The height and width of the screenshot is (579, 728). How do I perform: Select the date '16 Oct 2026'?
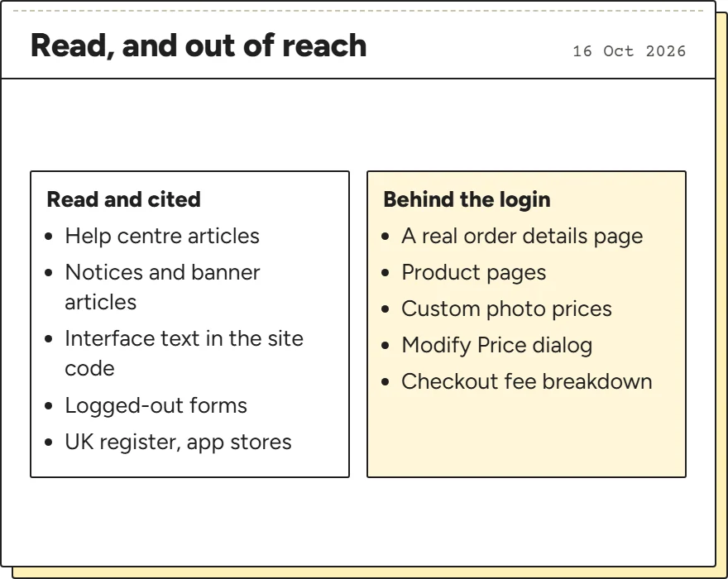click(x=629, y=51)
